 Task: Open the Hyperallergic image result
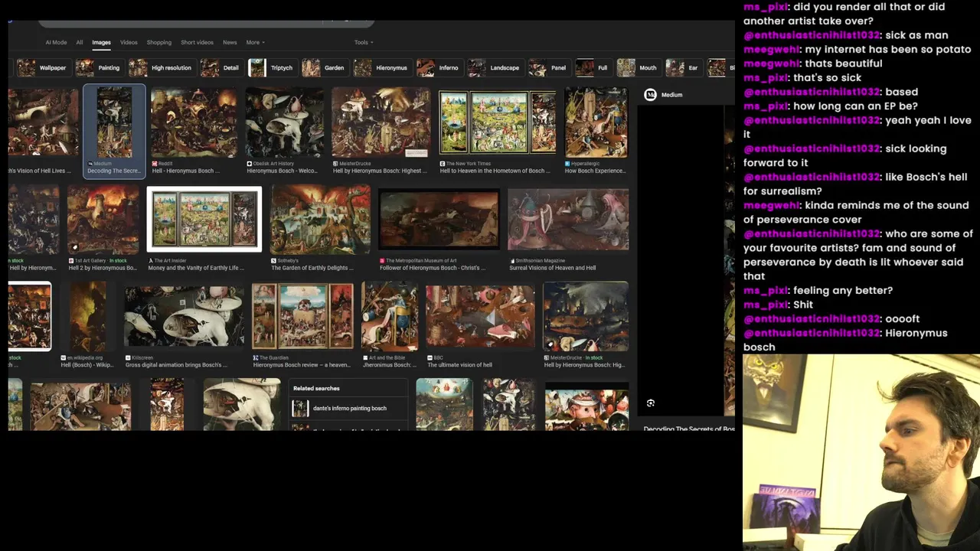pos(596,122)
